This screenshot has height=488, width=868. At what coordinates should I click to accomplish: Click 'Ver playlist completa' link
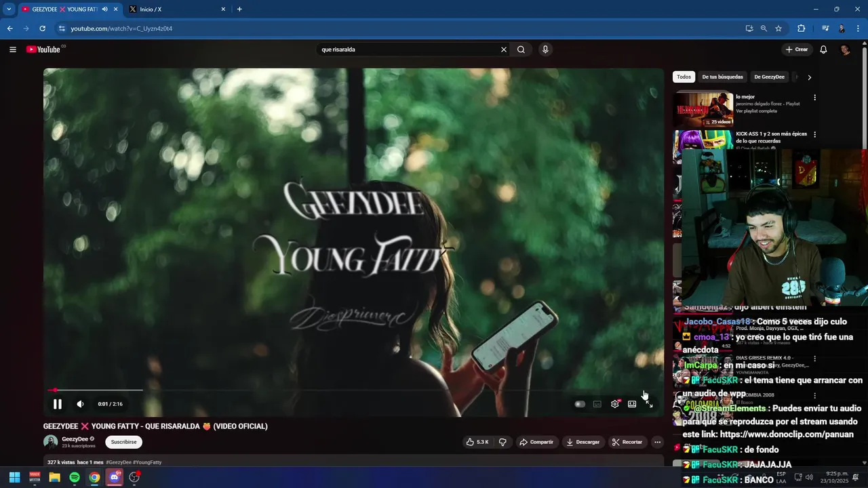757,110
